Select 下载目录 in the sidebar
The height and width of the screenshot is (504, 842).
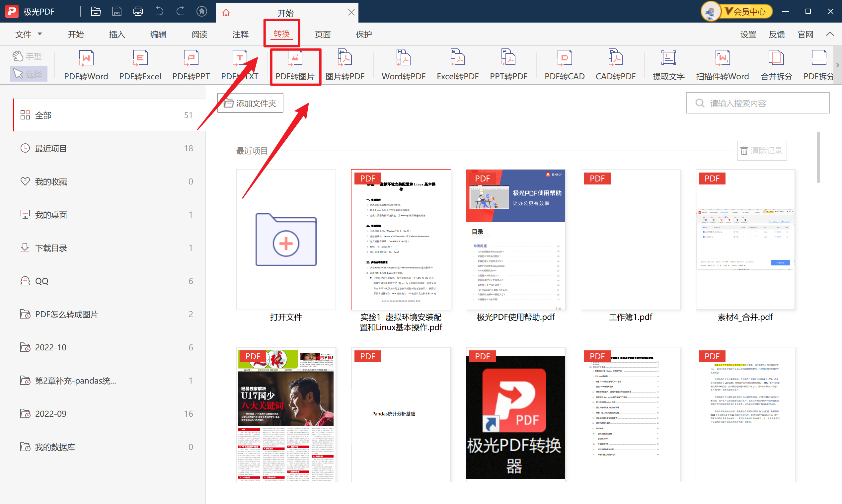110,248
